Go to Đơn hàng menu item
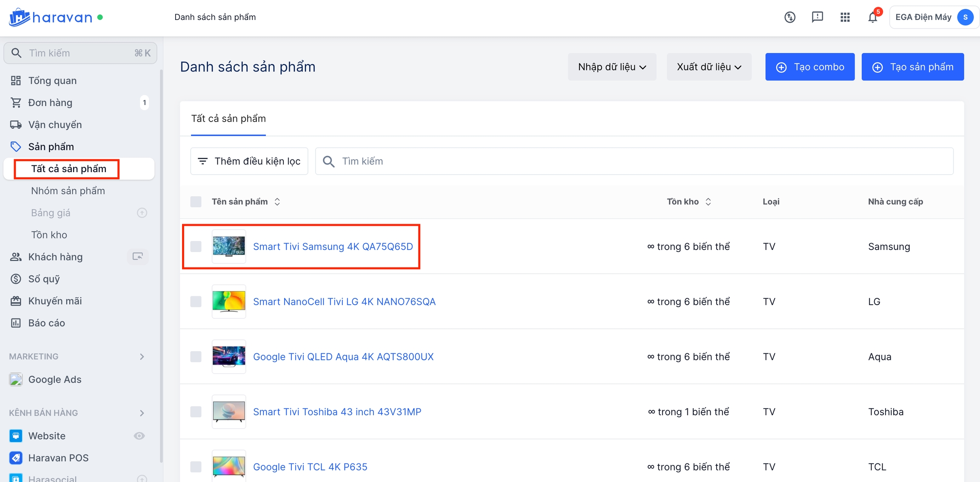The image size is (980, 482). (50, 102)
